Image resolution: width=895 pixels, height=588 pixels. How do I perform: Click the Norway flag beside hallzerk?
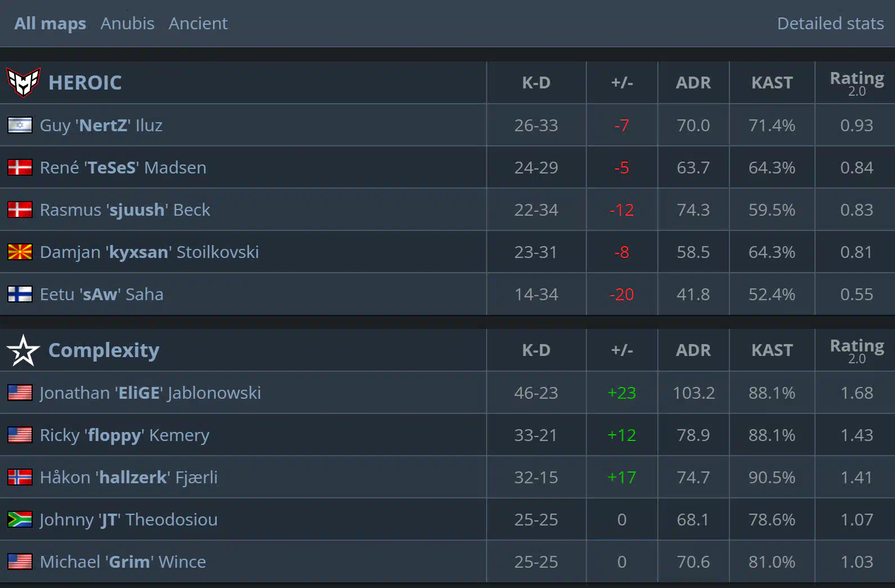(x=20, y=477)
